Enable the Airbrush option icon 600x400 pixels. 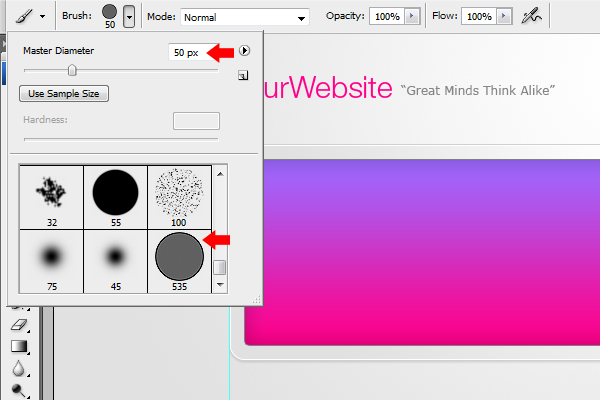(x=532, y=16)
